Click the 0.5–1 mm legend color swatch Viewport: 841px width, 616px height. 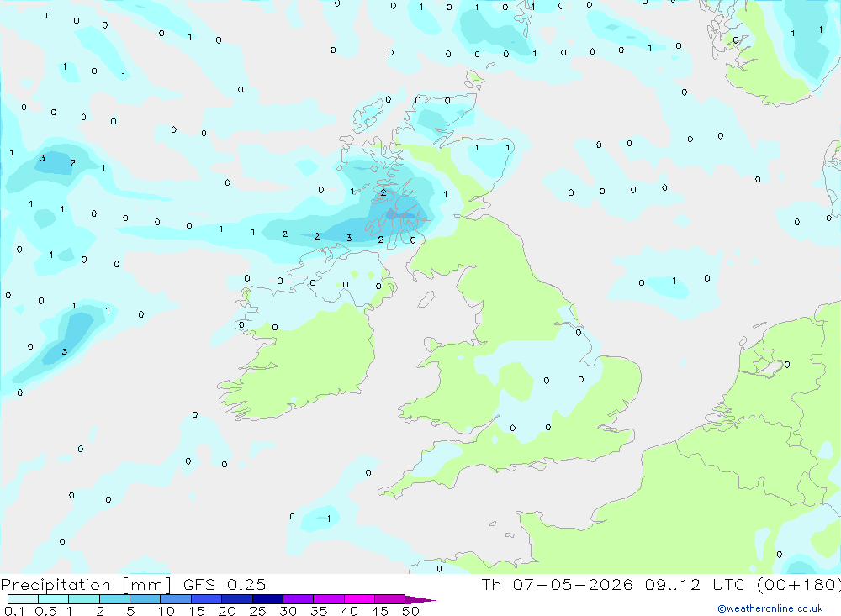click(53, 599)
